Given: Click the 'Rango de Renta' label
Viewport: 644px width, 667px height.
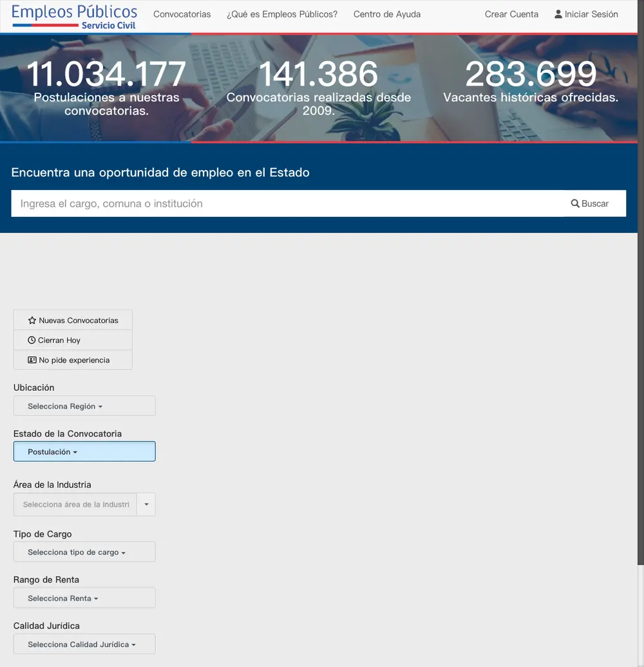Looking at the screenshot, I should (46, 579).
